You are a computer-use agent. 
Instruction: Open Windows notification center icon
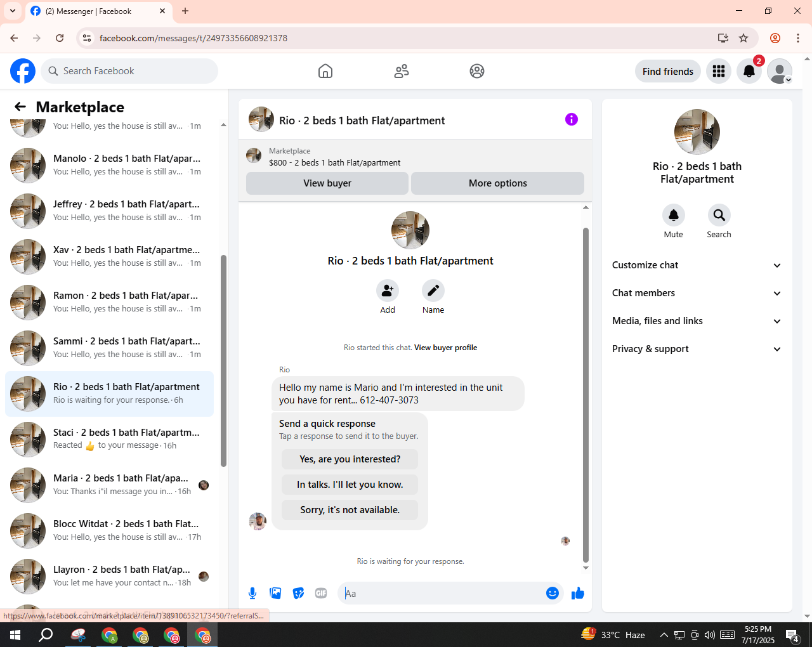[792, 635]
